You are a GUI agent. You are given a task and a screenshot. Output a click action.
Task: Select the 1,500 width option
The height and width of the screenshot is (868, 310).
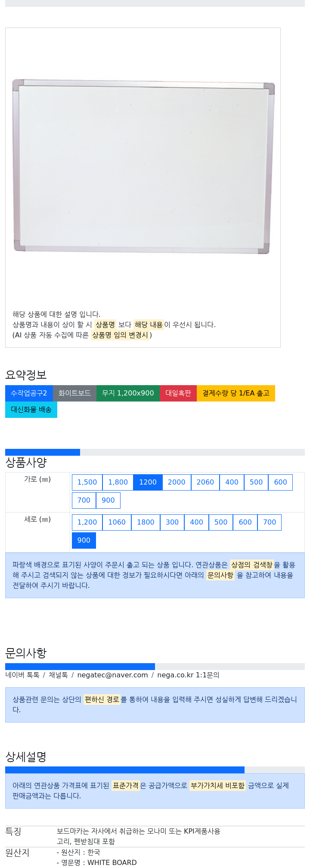click(87, 482)
